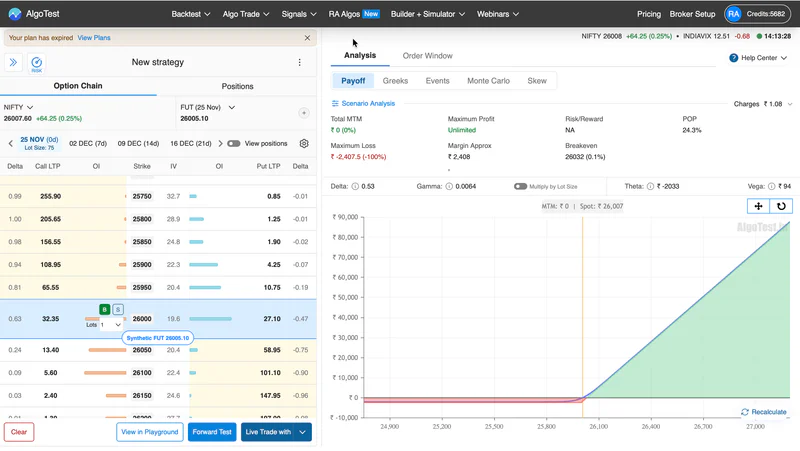Follow the View Plans link
This screenshot has height=451, width=800.
click(94, 38)
